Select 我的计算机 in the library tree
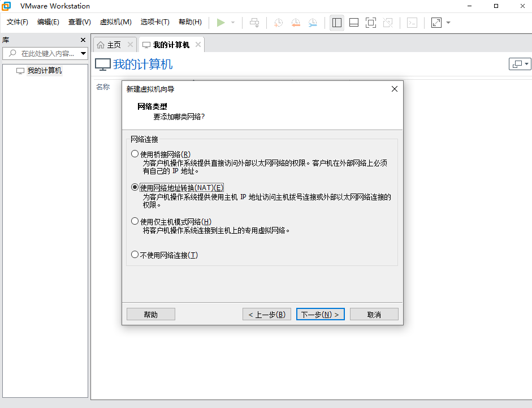532x408 pixels. (x=45, y=71)
